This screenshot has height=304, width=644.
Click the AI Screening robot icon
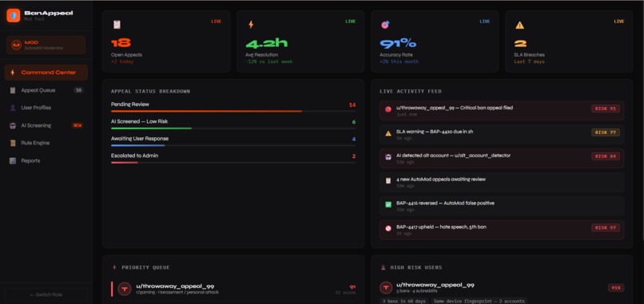click(x=13, y=125)
